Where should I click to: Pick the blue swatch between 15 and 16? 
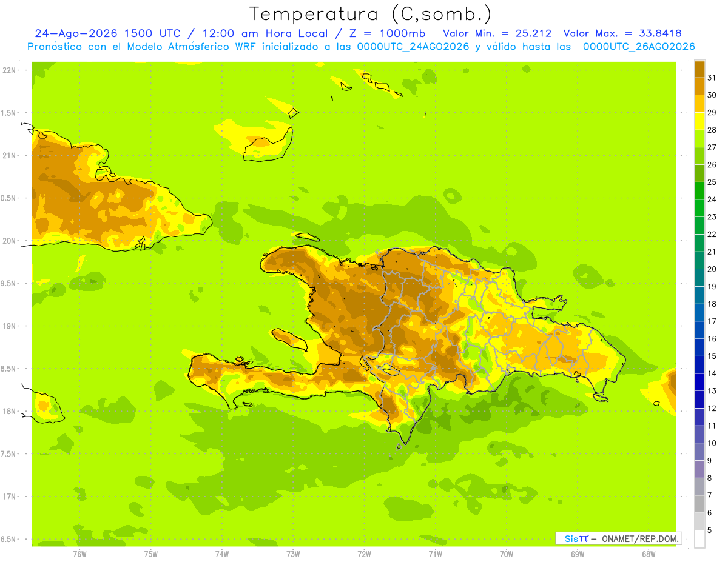click(x=699, y=347)
